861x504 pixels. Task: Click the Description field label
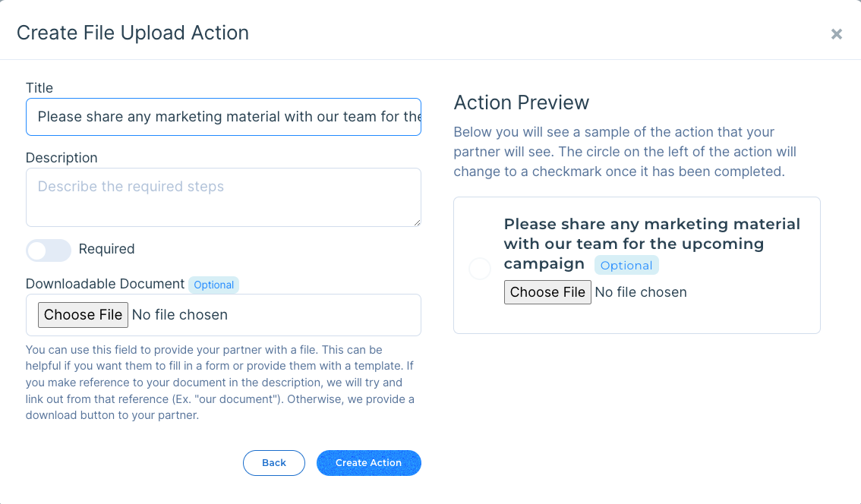point(61,158)
